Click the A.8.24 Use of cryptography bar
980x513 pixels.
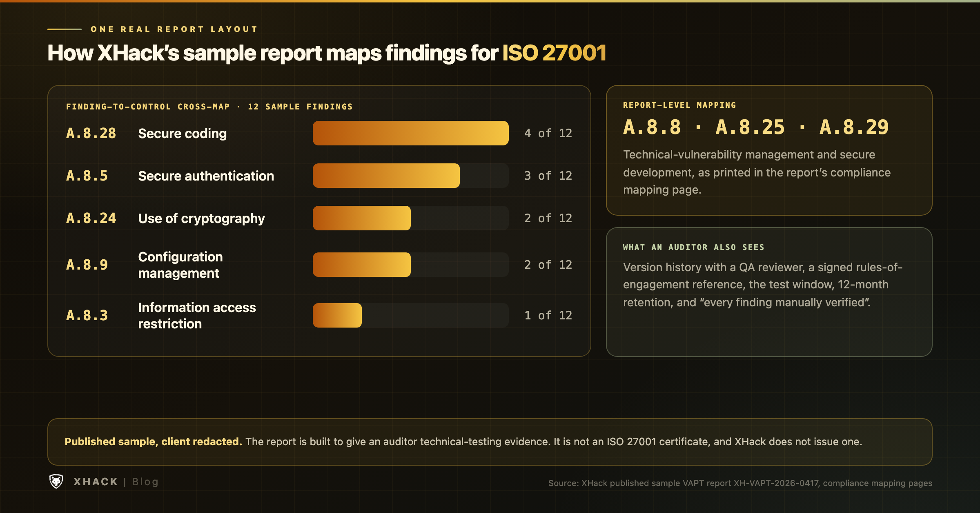tap(410, 218)
